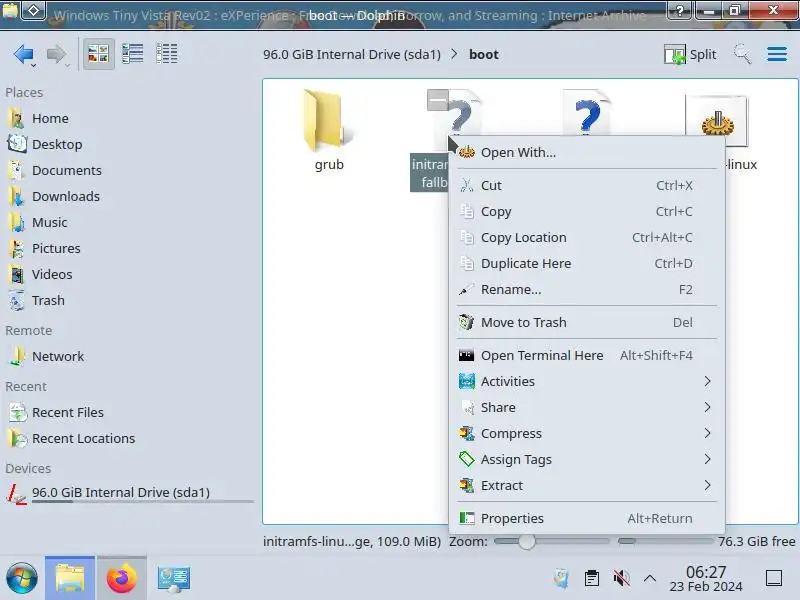The width and height of the screenshot is (800, 600).
Task: Click the boot breadcrumb
Action: [x=484, y=55]
